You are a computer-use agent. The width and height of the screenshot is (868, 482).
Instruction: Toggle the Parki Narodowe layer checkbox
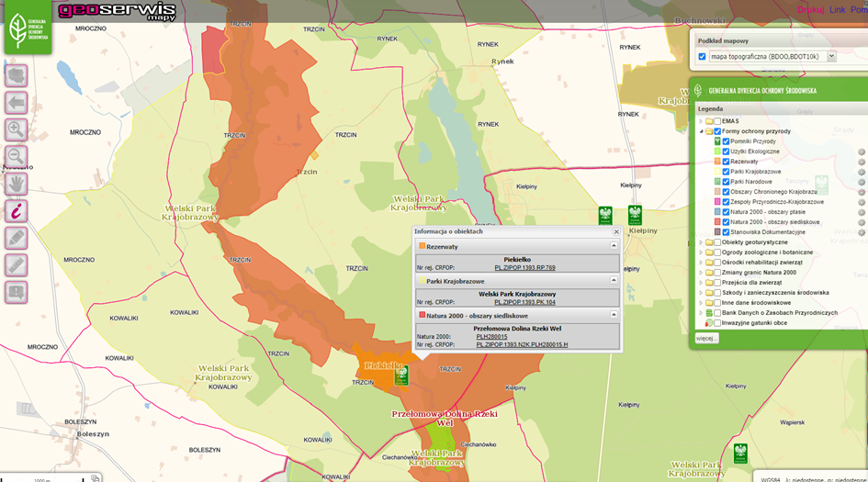click(x=727, y=182)
